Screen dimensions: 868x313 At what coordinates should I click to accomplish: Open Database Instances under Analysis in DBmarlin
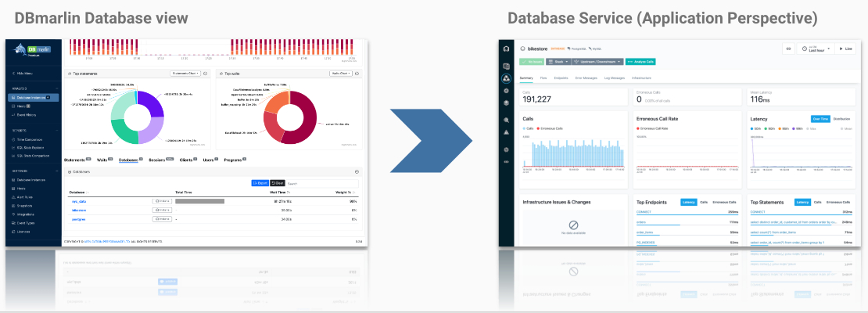(33, 98)
